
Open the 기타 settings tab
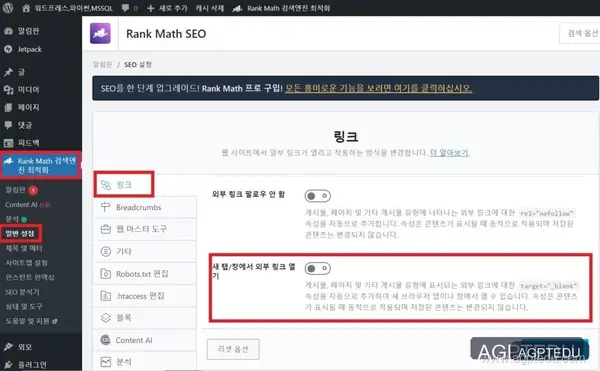pos(145,251)
